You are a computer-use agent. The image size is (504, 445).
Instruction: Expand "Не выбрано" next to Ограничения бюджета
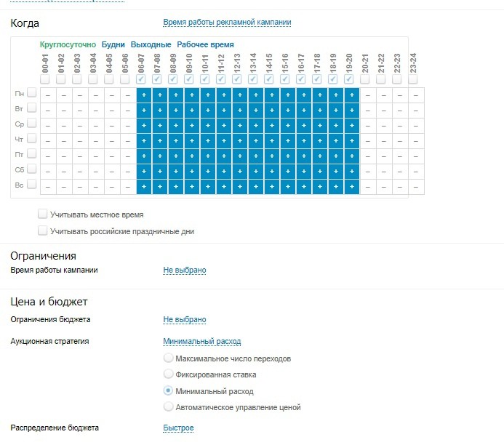coord(184,319)
